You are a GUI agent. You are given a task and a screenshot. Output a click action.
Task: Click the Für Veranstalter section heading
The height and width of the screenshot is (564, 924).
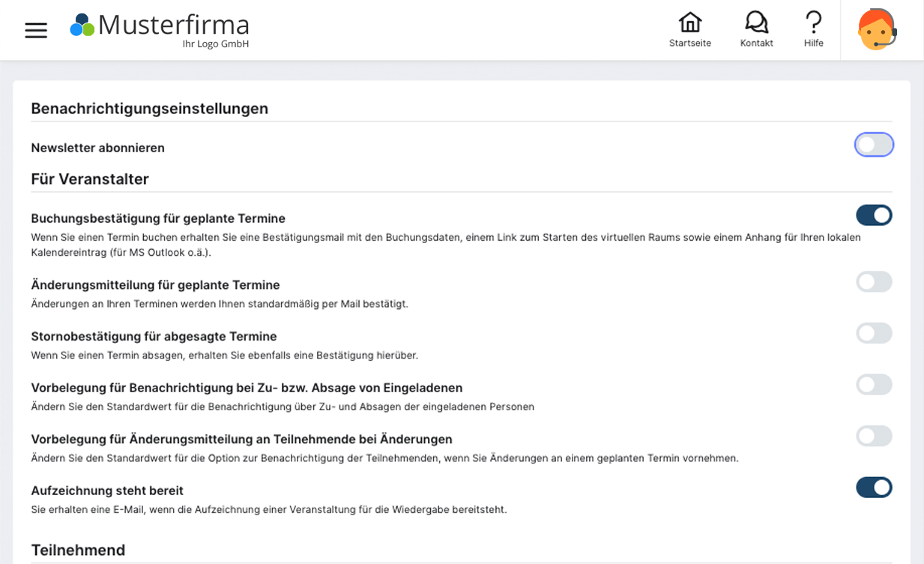pyautogui.click(x=90, y=179)
